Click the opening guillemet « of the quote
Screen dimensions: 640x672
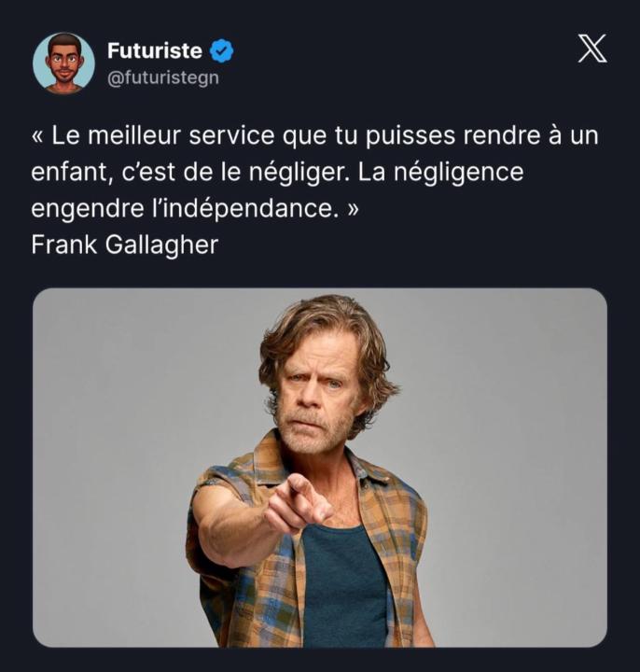pos(38,135)
